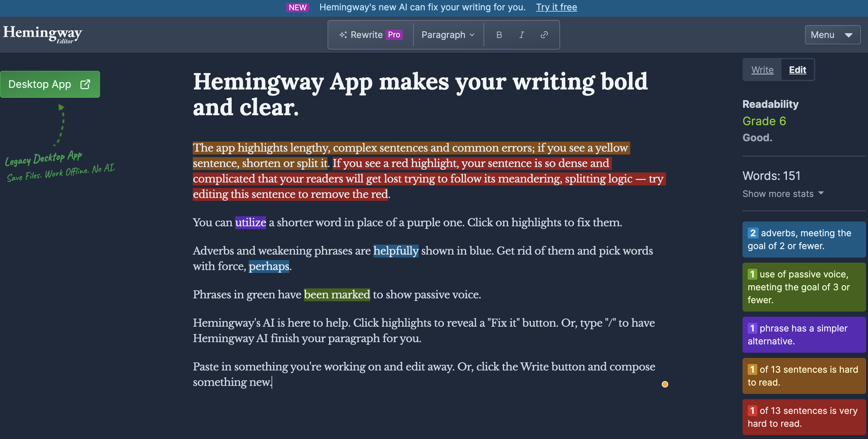This screenshot has width=868, height=439.
Task: Click the Words: 151 count
Action: click(x=771, y=176)
